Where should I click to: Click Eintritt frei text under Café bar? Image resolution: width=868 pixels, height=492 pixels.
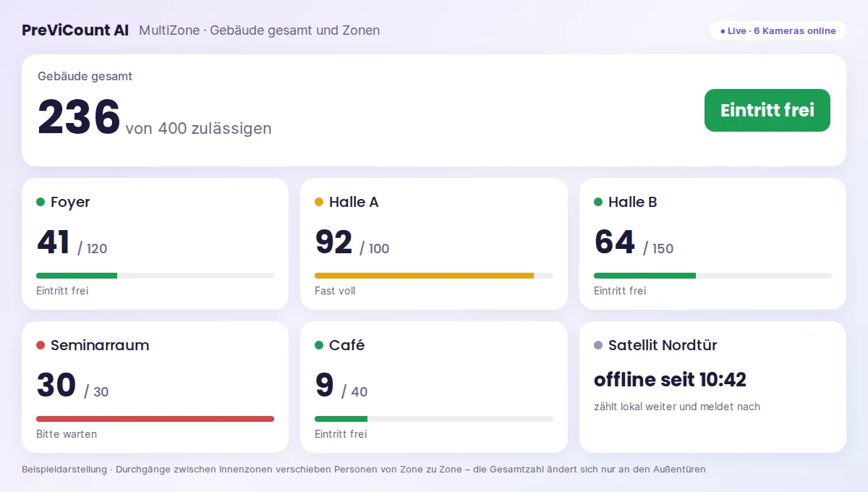[x=341, y=434]
